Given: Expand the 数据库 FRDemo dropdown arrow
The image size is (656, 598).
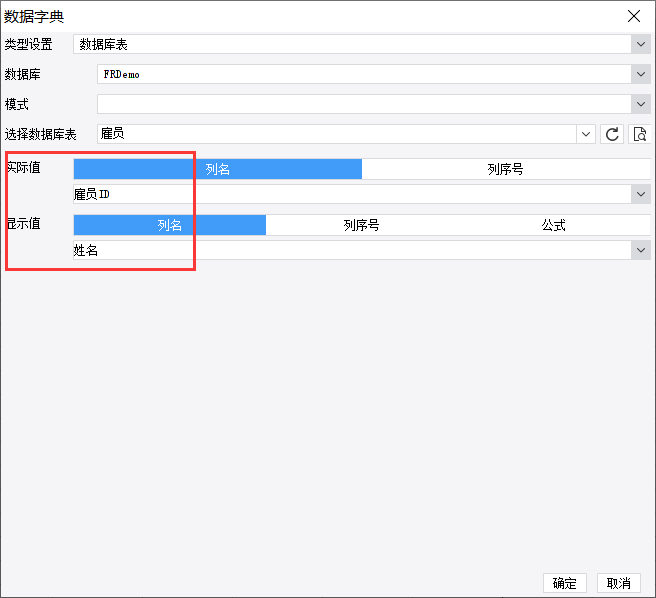Looking at the screenshot, I should pos(640,74).
